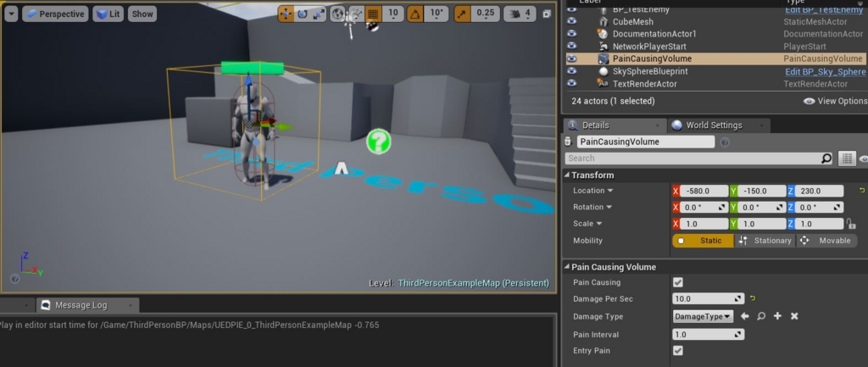
Task: Open the Perspective view type menu
Action: click(x=55, y=14)
